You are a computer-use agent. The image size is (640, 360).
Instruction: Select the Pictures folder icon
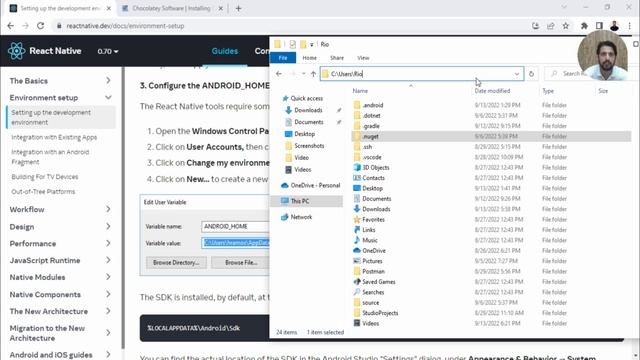[357, 261]
